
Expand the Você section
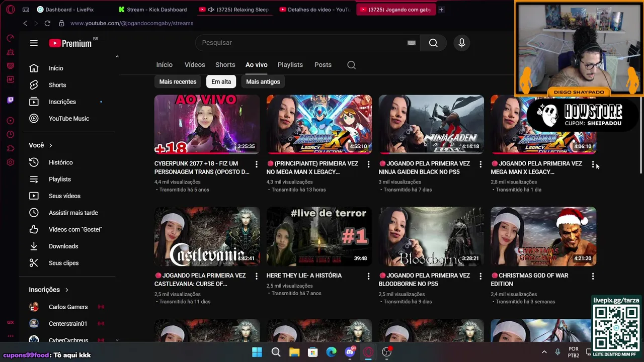click(41, 145)
